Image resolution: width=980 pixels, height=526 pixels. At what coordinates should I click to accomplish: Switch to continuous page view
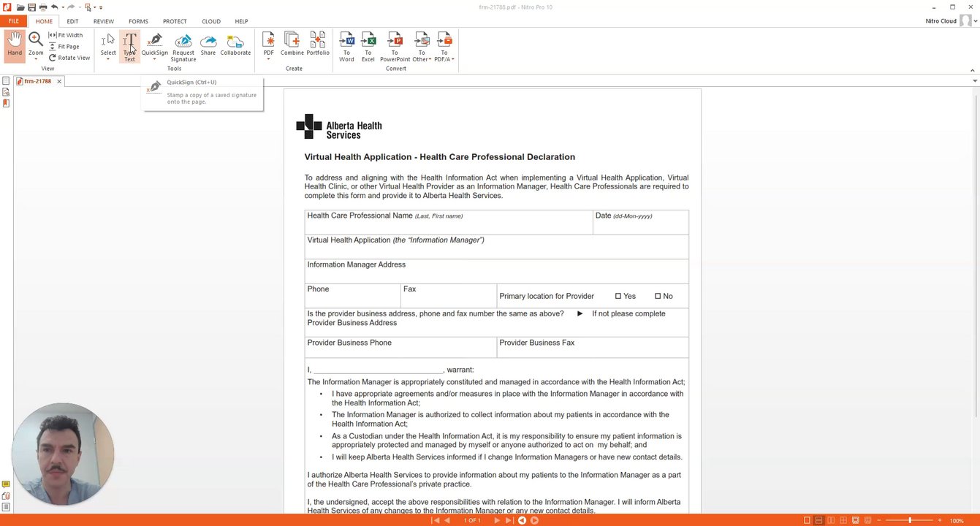818,520
